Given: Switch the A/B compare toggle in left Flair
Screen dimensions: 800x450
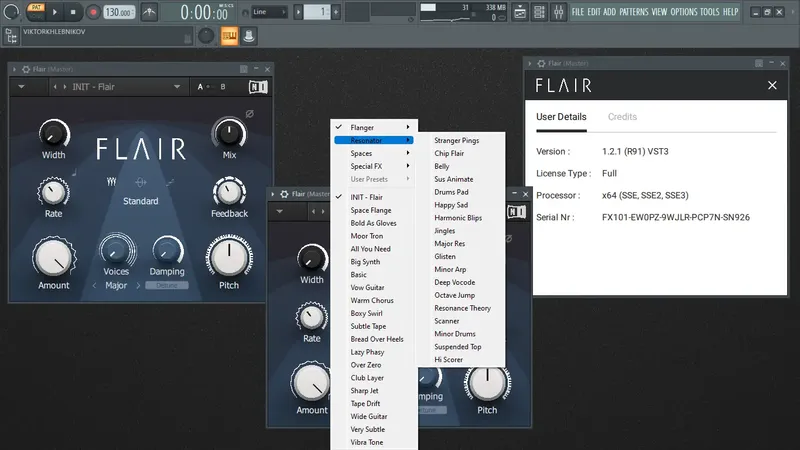Looking at the screenshot, I should (x=211, y=87).
